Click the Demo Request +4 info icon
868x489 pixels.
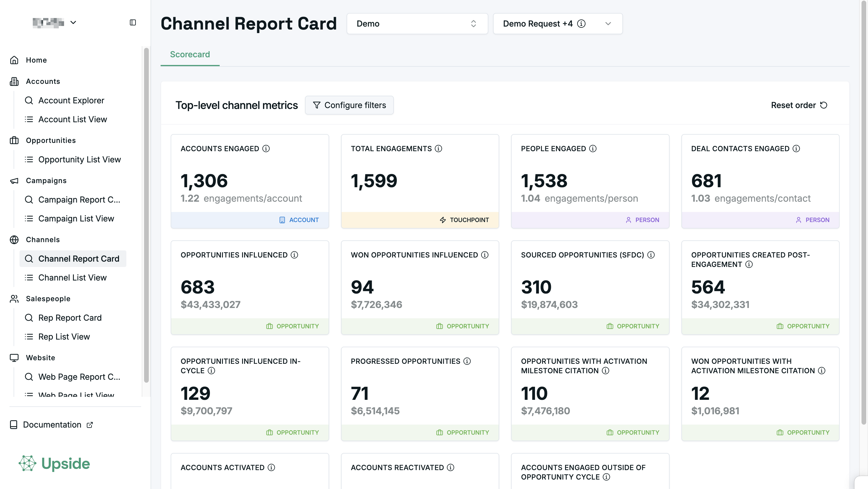coord(581,24)
